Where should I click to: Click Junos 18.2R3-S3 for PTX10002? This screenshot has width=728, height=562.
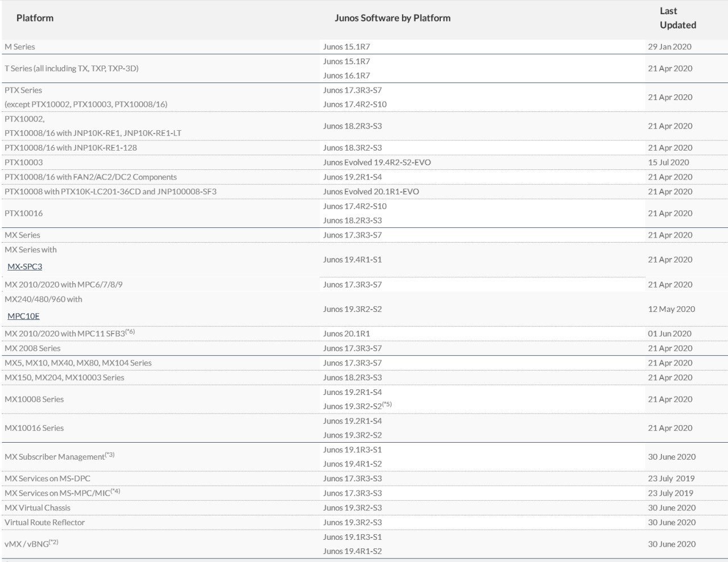click(x=352, y=126)
